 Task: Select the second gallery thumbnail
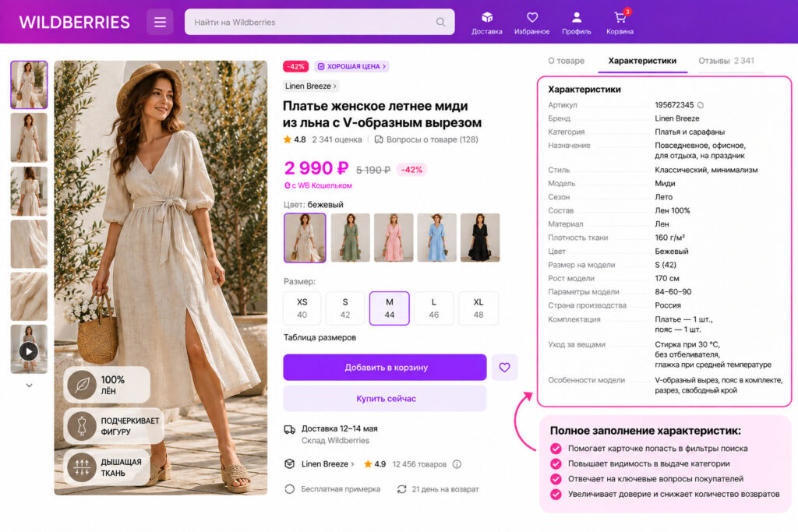pyautogui.click(x=29, y=138)
